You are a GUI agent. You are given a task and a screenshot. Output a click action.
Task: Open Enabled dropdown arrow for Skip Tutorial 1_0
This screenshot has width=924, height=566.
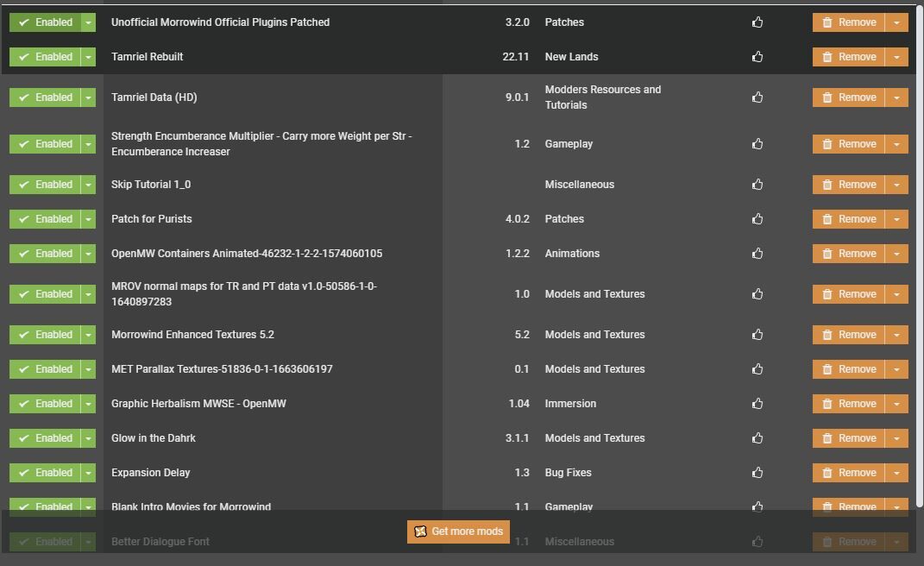point(88,185)
